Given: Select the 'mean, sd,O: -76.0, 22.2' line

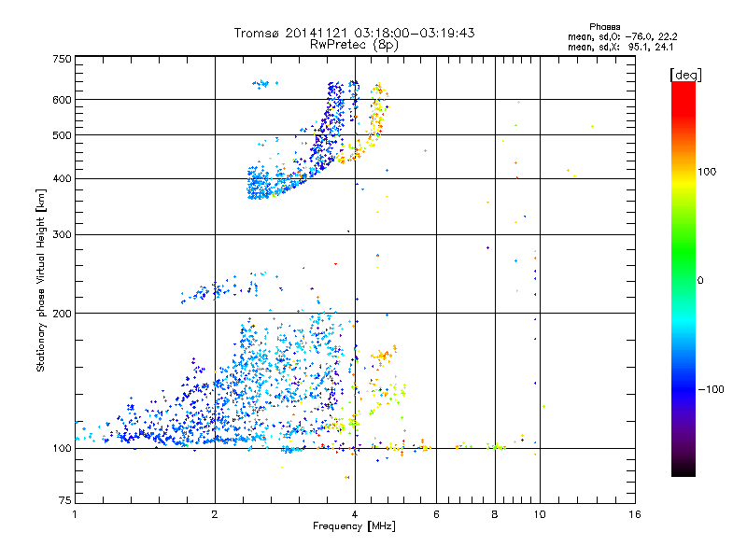Looking at the screenshot, I should click(622, 36).
